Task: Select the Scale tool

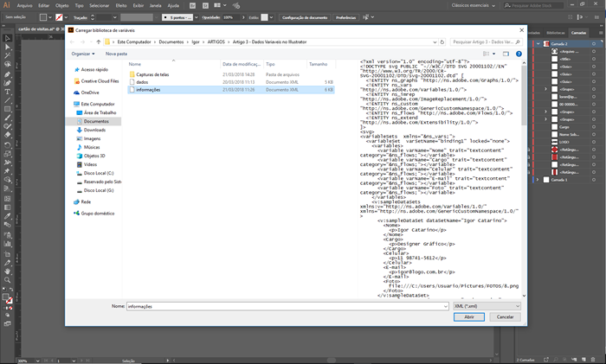Action: click(x=7, y=154)
